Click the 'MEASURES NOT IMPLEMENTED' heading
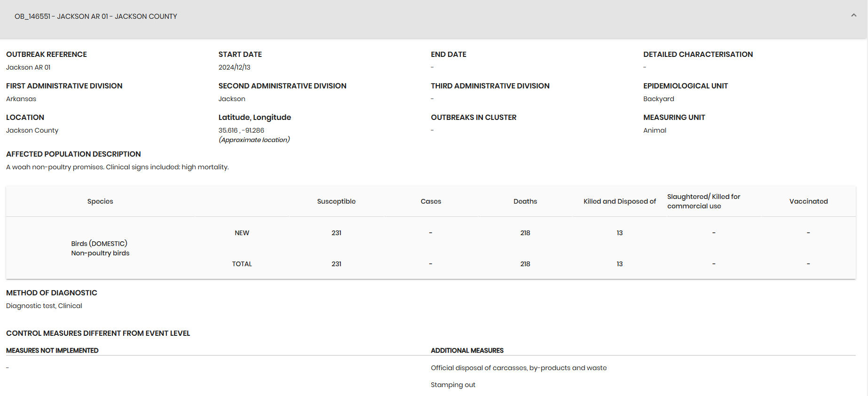The image size is (868, 396). (x=52, y=350)
